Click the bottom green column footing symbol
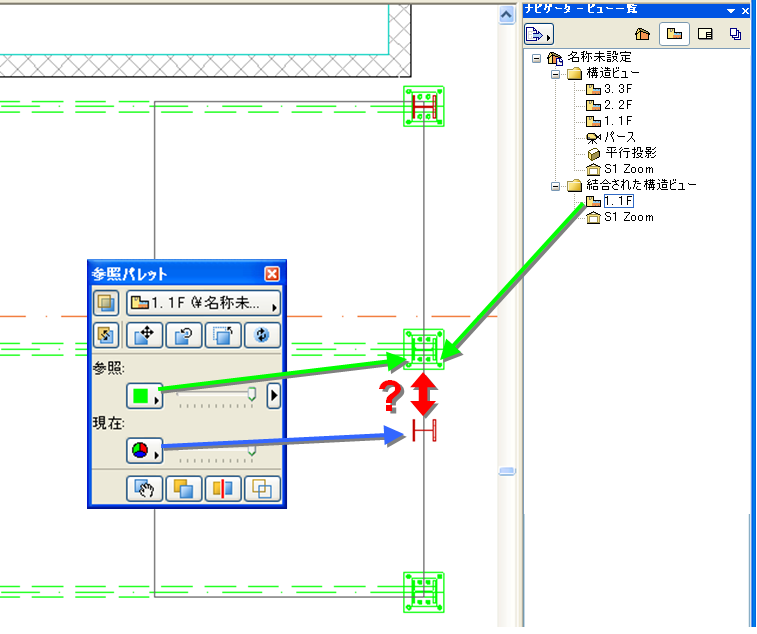 [x=424, y=592]
